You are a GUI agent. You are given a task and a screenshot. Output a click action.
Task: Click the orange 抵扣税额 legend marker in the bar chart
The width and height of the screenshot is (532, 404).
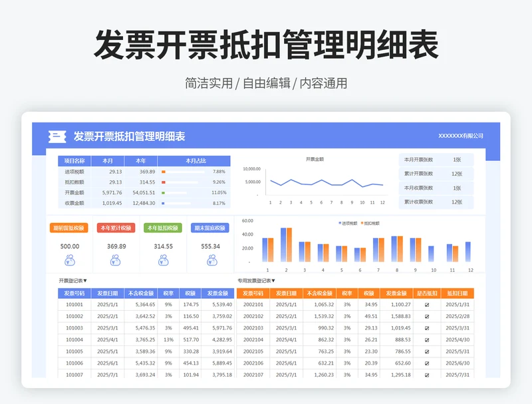pyautogui.click(x=363, y=223)
